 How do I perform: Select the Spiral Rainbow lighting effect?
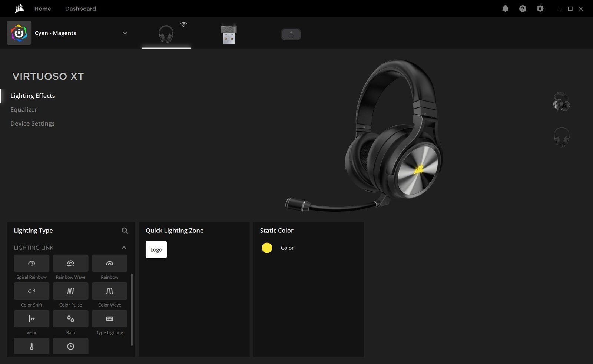point(32,263)
